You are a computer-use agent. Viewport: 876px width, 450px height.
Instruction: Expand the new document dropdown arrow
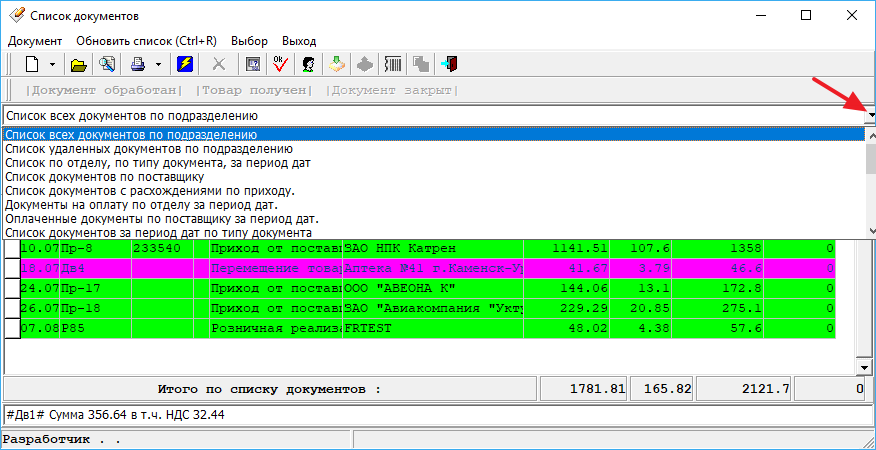52,64
